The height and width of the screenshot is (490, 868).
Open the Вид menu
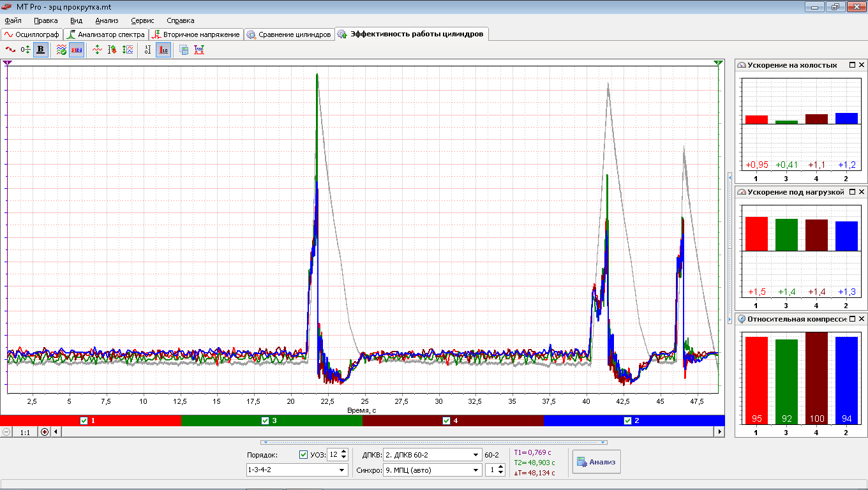(x=76, y=20)
